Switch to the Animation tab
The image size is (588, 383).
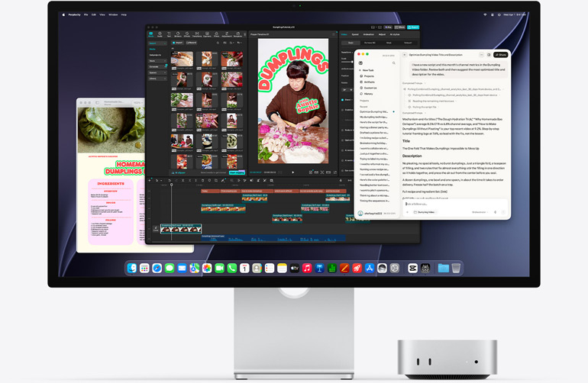(368, 34)
